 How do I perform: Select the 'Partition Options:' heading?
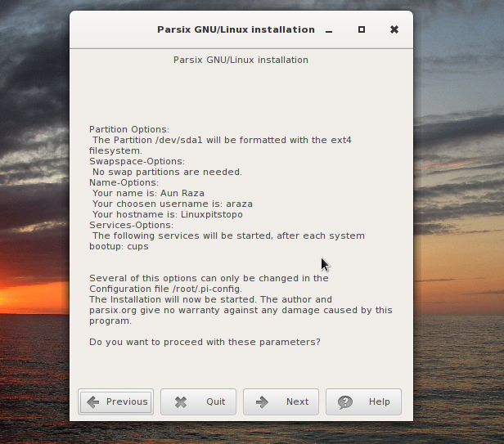coord(129,129)
